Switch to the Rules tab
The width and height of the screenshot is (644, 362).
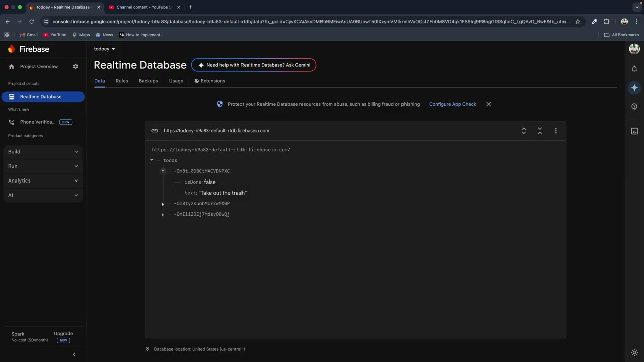pos(122,81)
